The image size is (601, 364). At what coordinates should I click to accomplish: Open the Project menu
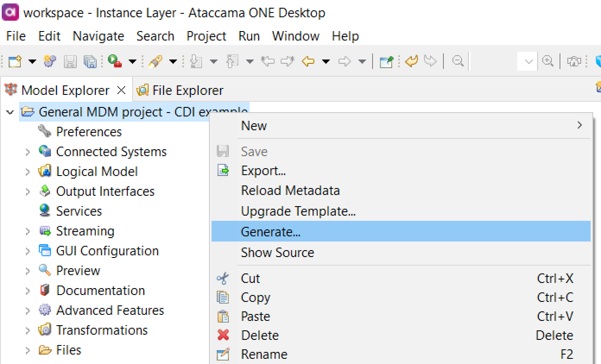point(206,36)
